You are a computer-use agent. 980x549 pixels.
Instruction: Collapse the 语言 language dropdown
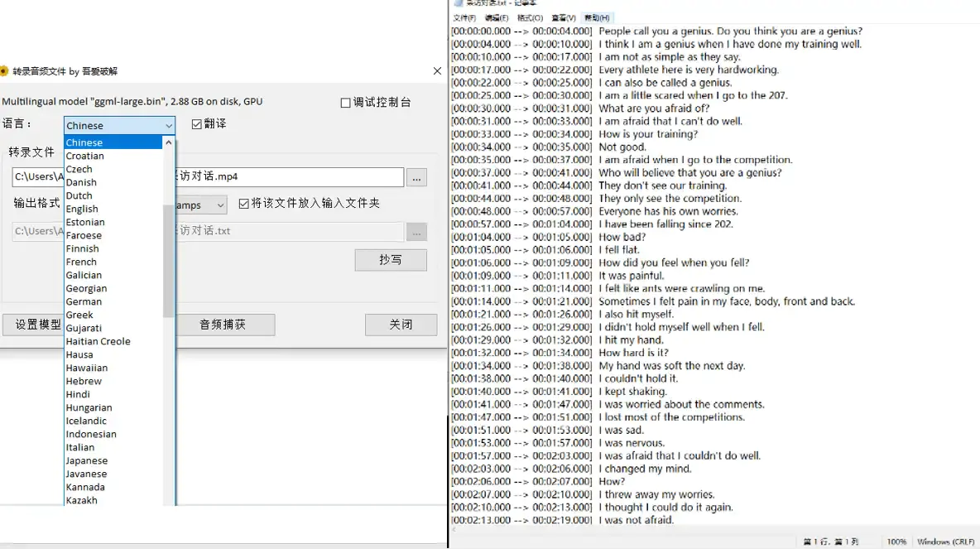(x=168, y=123)
